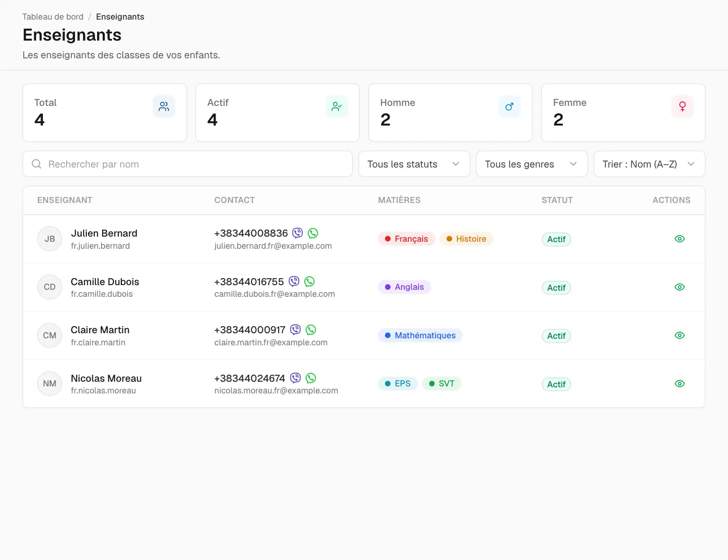Click the CM avatar
This screenshot has width=728, height=560.
click(49, 336)
